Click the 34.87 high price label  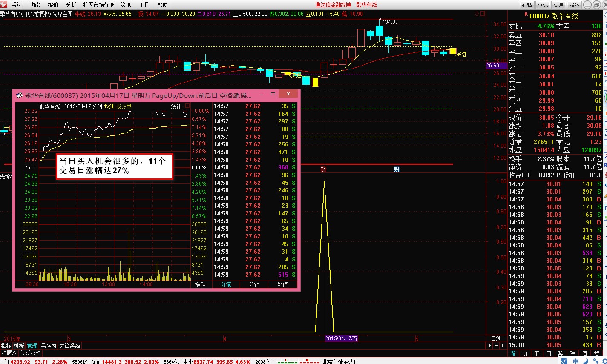391,22
